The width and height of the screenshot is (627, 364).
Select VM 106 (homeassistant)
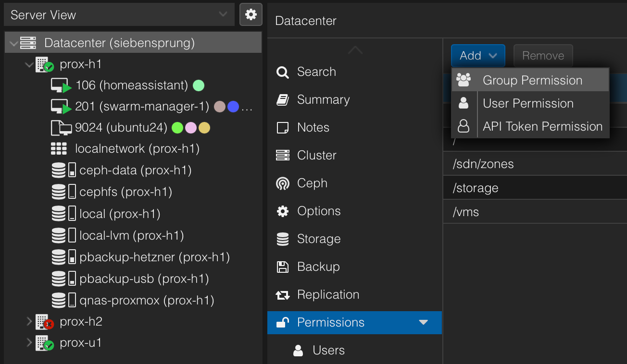(133, 85)
